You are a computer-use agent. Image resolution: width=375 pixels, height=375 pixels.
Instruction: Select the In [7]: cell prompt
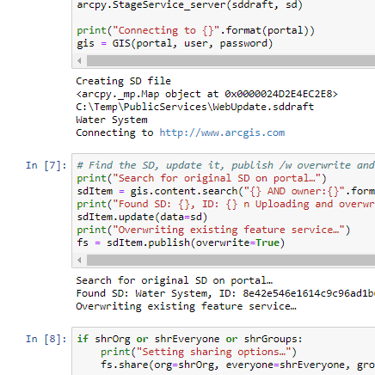pos(46,165)
